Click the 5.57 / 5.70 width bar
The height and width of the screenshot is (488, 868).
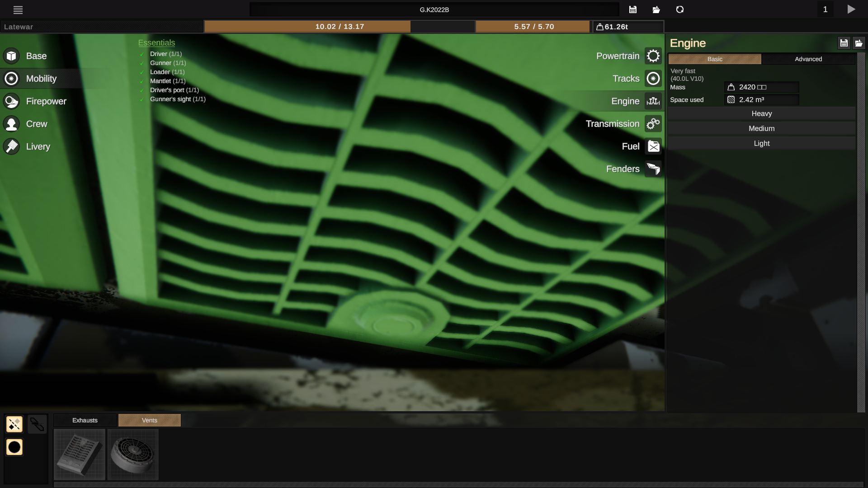pyautogui.click(x=534, y=27)
